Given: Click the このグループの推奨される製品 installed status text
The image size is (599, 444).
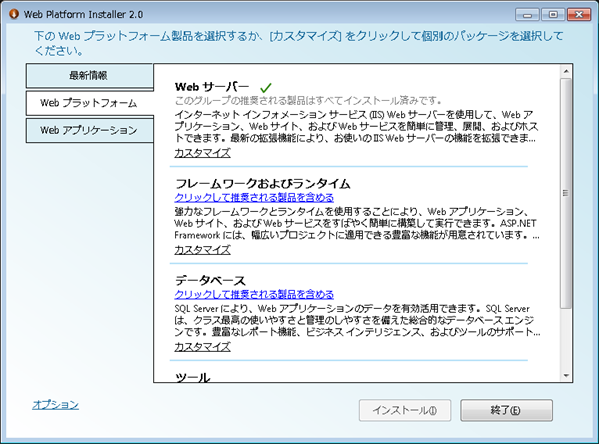Looking at the screenshot, I should click(x=308, y=101).
